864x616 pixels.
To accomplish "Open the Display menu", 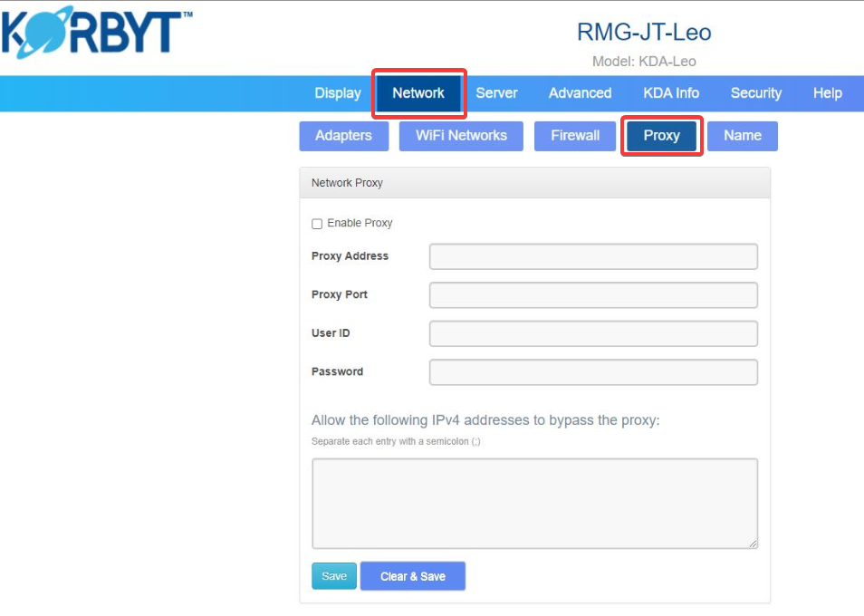I will [x=338, y=93].
